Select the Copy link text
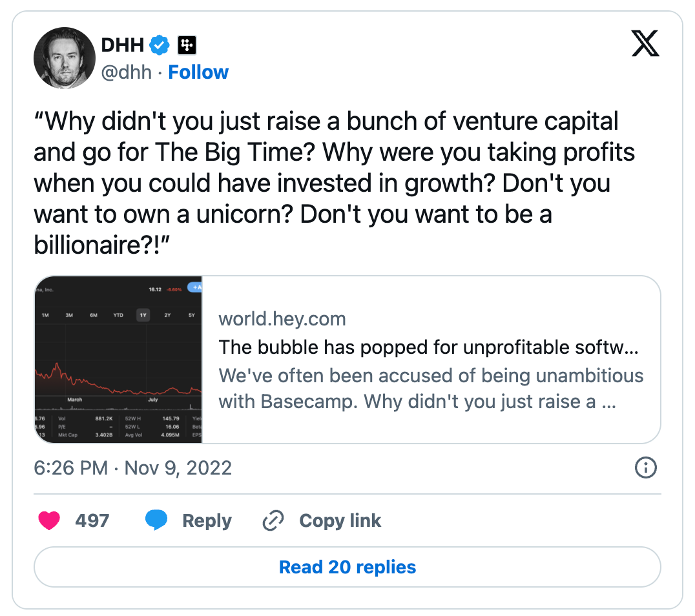Viewport: 695px width, 616px height. [340, 520]
